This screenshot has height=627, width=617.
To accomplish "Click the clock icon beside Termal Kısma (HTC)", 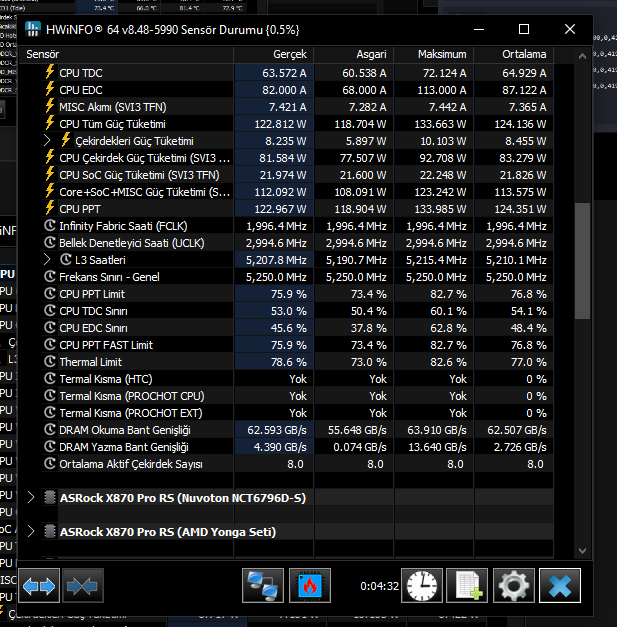I will click(x=50, y=378).
